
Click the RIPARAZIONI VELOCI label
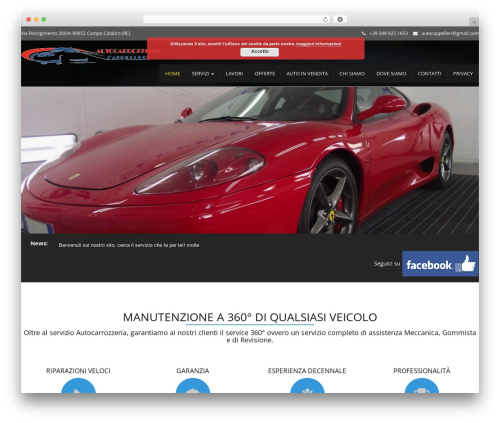[78, 371]
